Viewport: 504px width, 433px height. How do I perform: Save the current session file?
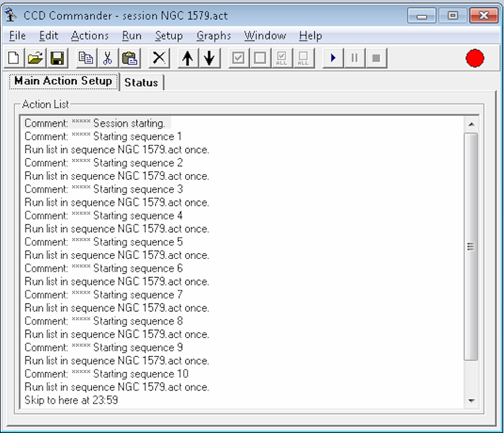point(58,57)
